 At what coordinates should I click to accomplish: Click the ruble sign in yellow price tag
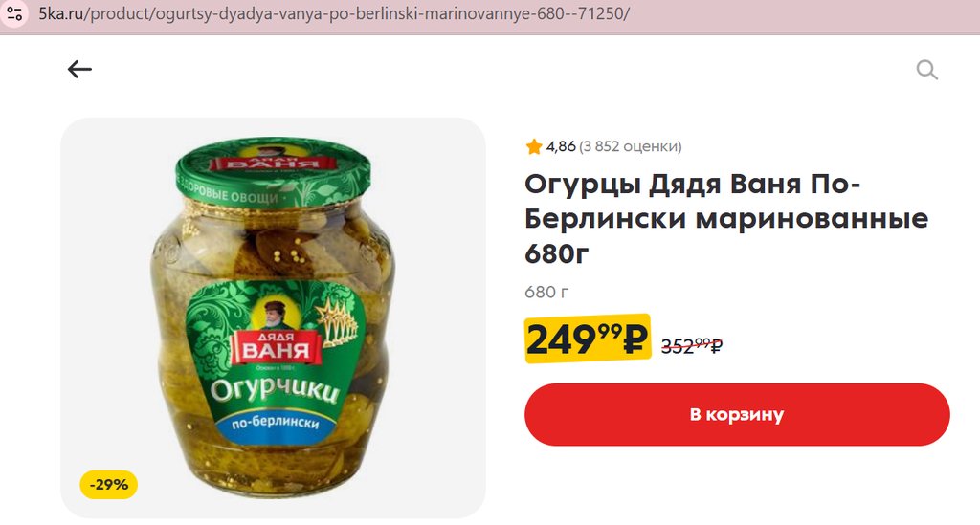[x=635, y=339]
